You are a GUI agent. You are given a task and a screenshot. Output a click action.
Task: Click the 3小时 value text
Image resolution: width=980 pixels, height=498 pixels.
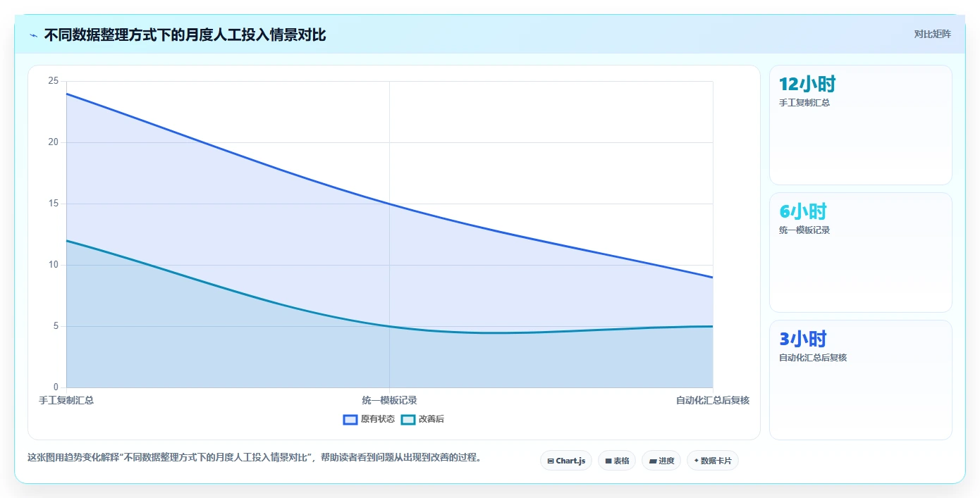[x=803, y=339]
